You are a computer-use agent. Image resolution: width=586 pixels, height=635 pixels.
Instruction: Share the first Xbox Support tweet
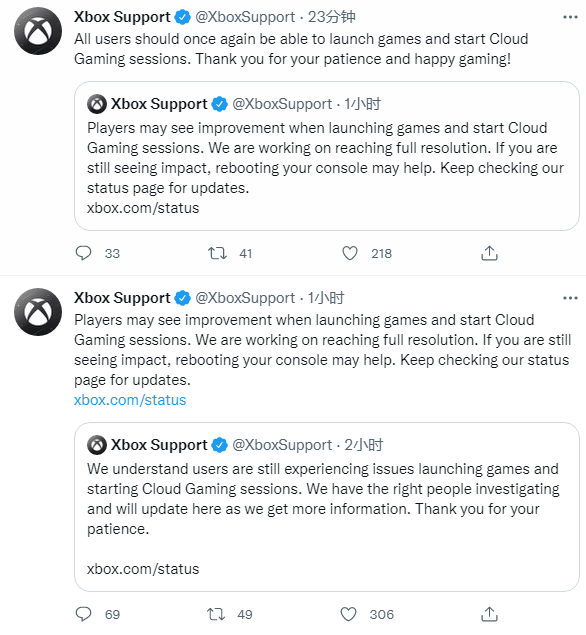tap(489, 253)
